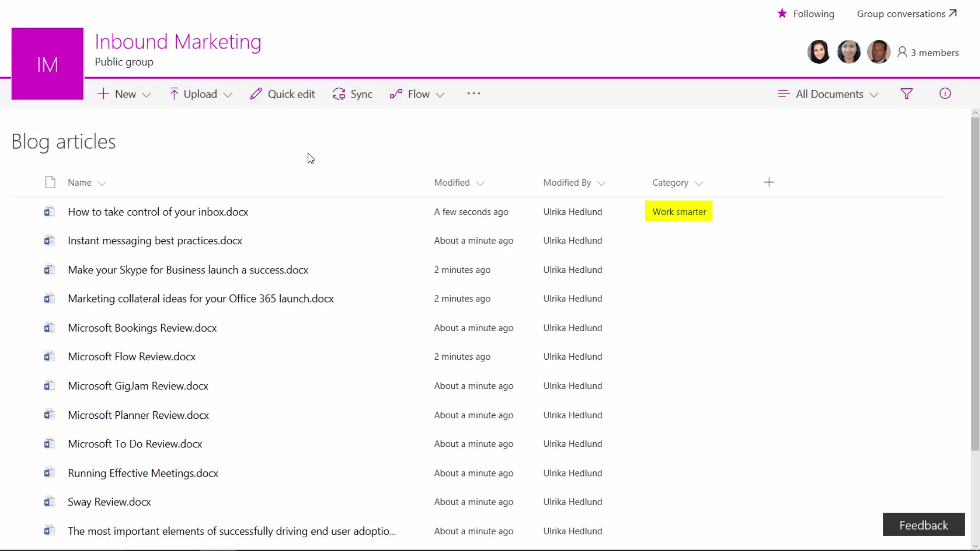The image size is (980, 551).
Task: Click the Word icon for Microsoft GigJam Review.docx
Action: [x=49, y=386]
